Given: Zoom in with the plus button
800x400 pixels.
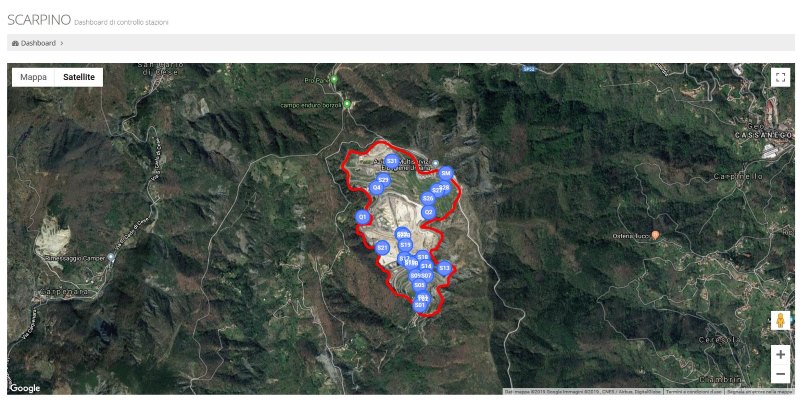Looking at the screenshot, I should (x=780, y=355).
